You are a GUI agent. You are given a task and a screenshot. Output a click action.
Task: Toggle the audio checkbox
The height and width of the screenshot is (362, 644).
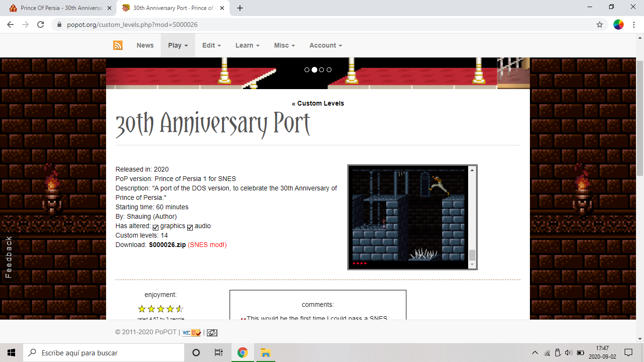click(x=190, y=227)
